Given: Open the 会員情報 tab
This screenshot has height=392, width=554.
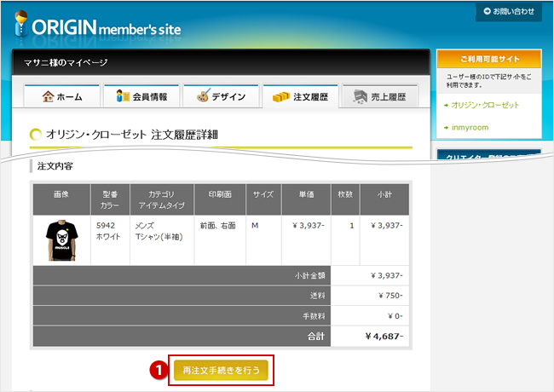Looking at the screenshot, I should 141,96.
